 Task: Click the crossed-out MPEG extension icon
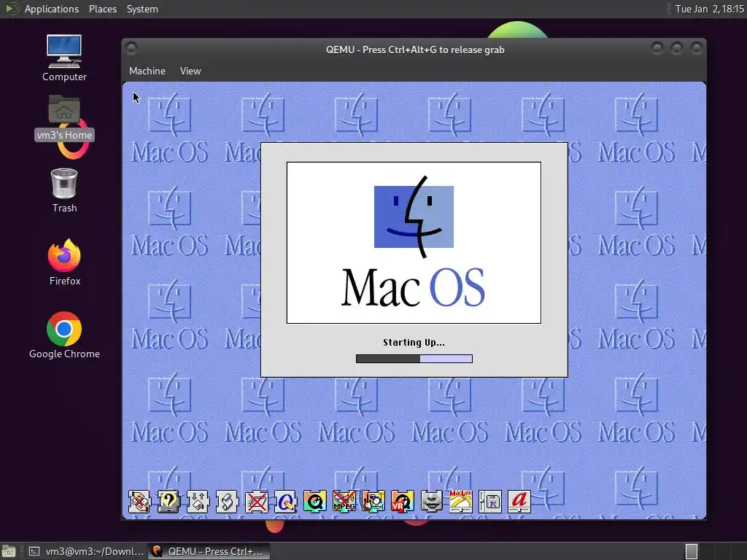[344, 502]
